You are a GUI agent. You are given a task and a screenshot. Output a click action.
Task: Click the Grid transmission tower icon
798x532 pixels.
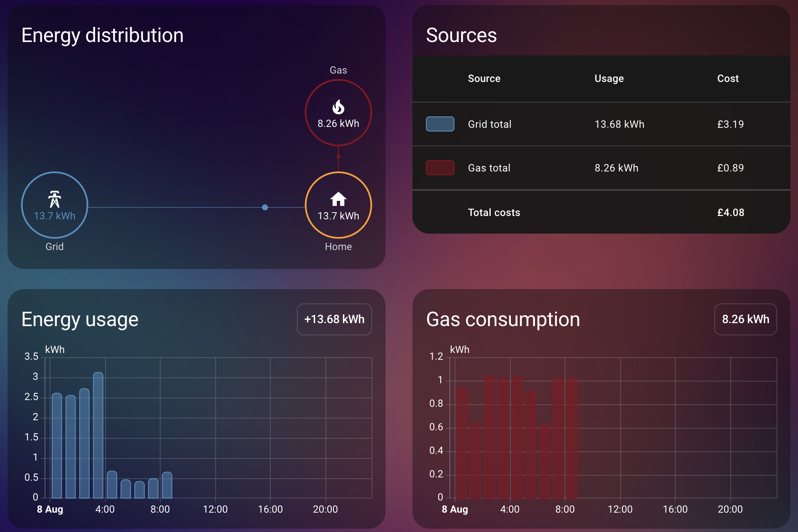pyautogui.click(x=55, y=199)
